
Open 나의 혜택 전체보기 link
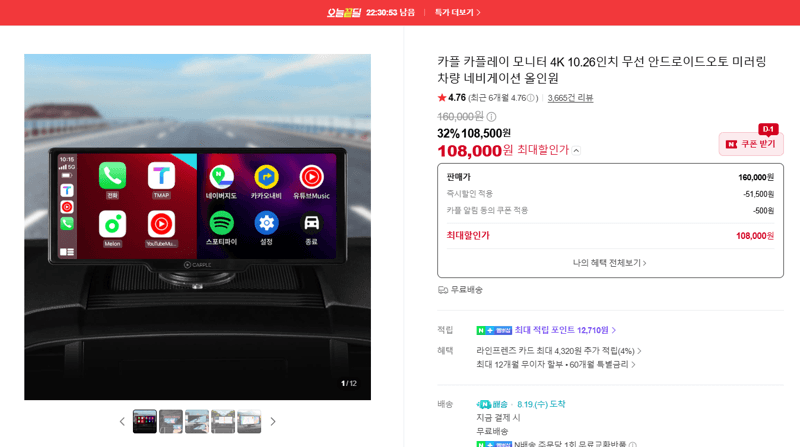610,263
